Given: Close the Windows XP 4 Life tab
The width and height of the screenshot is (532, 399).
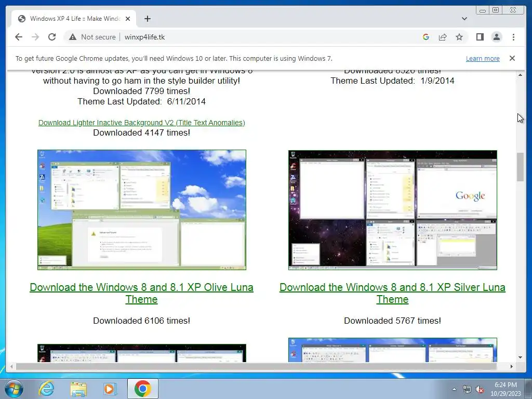Looking at the screenshot, I should (128, 19).
